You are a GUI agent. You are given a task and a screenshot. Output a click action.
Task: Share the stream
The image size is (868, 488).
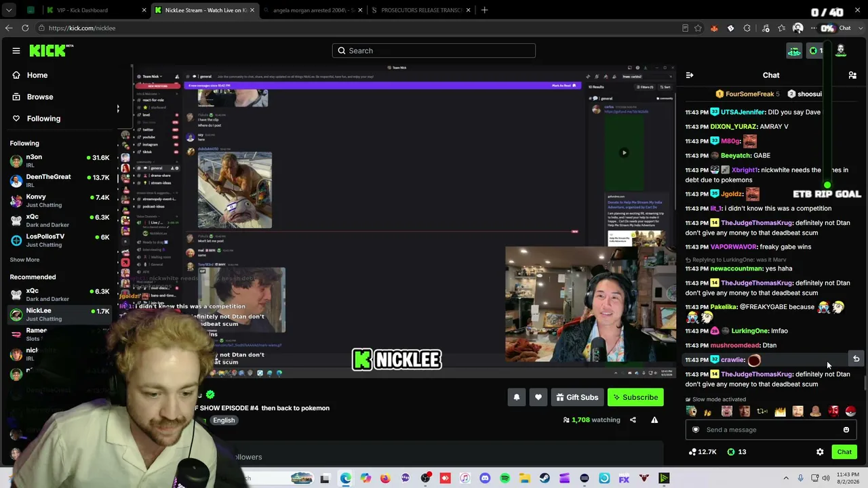click(x=633, y=420)
